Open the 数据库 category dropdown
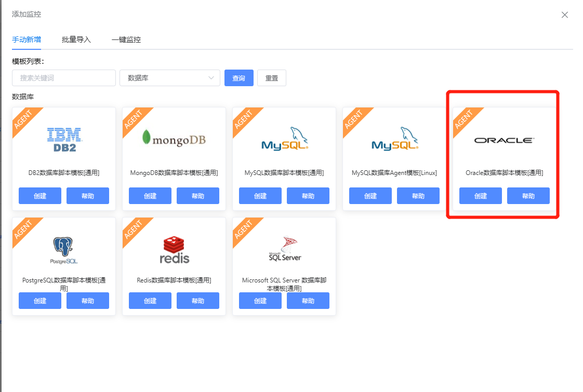The height and width of the screenshot is (392, 583). point(170,78)
